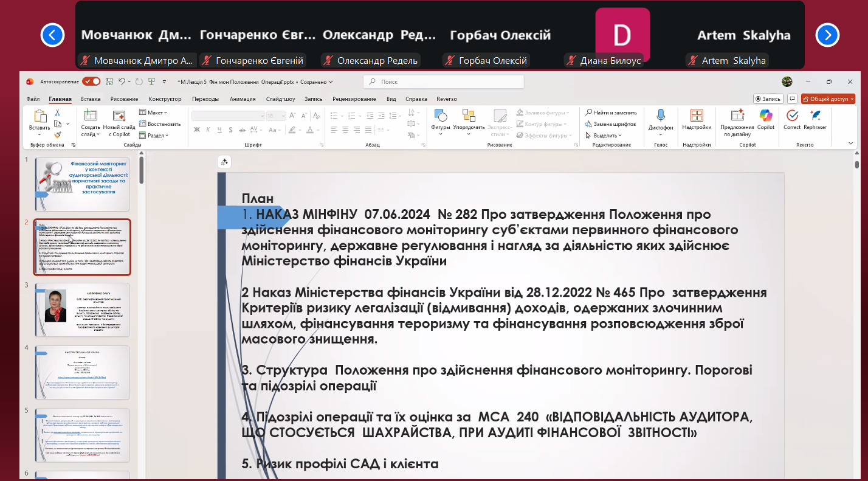Viewport: 868px width, 481px height.
Task: Click the Общий доступ share button
Action: pos(828,99)
